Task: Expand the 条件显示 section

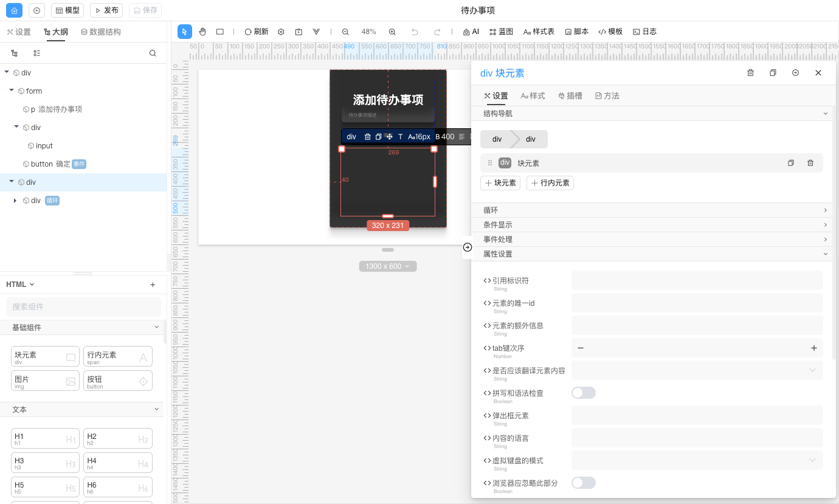Action: [652, 224]
